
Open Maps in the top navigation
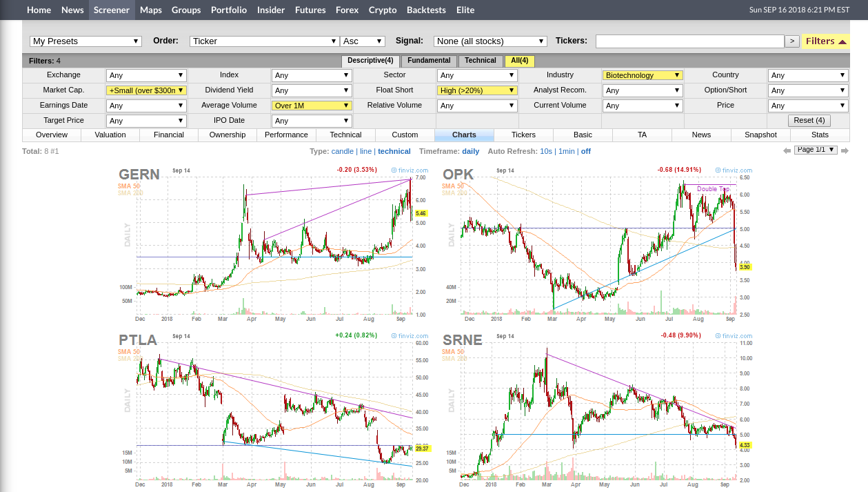pyautogui.click(x=151, y=10)
